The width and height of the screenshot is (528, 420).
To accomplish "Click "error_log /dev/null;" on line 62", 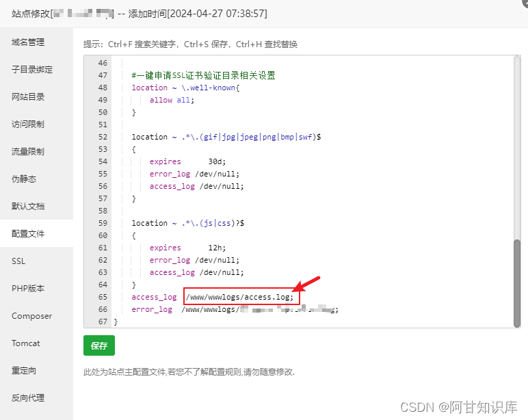I will click(194, 260).
